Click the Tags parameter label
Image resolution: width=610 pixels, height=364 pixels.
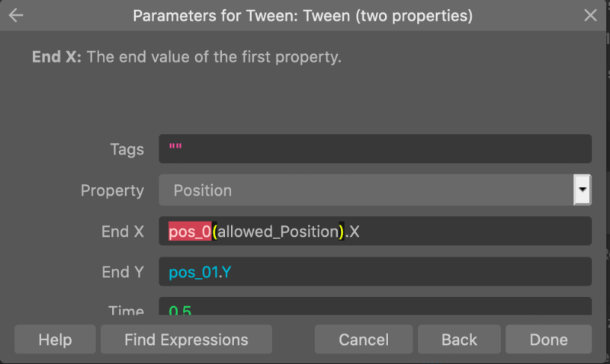[127, 149]
